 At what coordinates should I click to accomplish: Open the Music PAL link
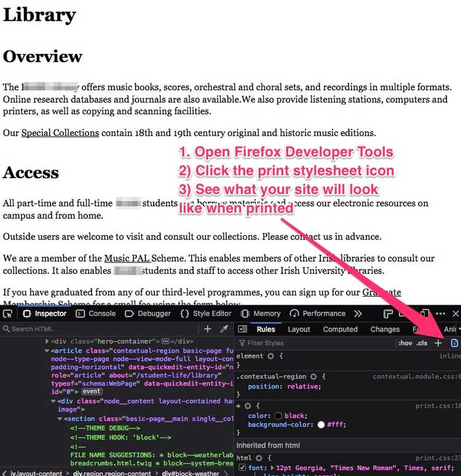coord(127,259)
